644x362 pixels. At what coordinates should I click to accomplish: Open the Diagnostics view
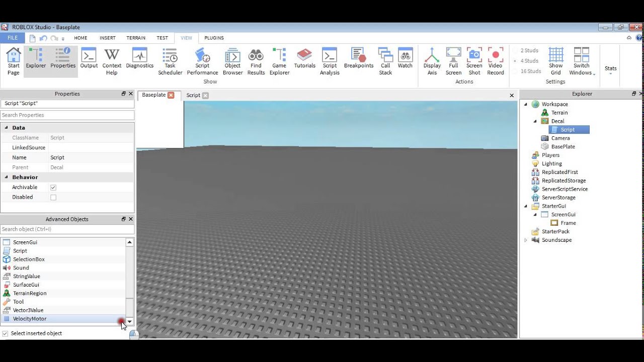pyautogui.click(x=139, y=58)
